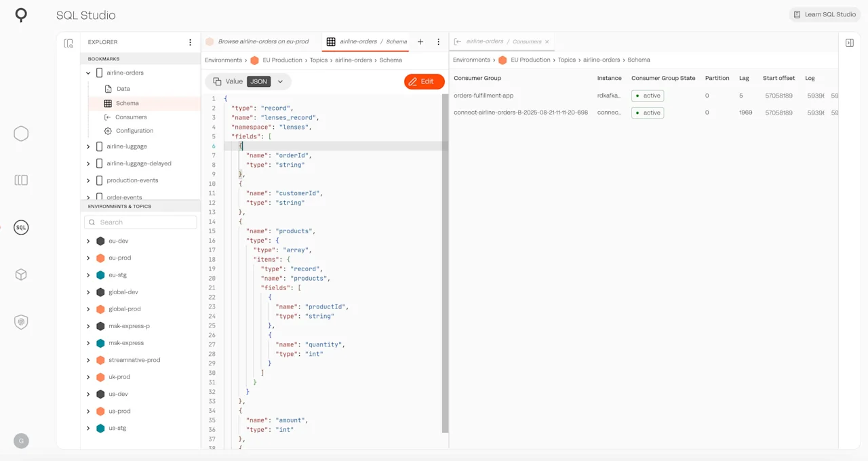This screenshot has height=461, width=868.
Task: Click the panels icon in the left rail
Action: pyautogui.click(x=21, y=180)
